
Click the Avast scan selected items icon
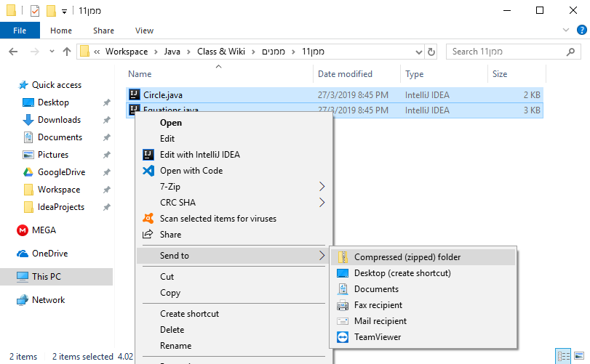coord(148,219)
